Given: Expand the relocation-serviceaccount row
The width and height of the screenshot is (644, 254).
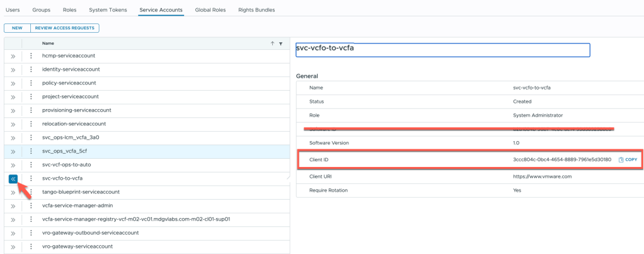Looking at the screenshot, I should [x=13, y=124].
